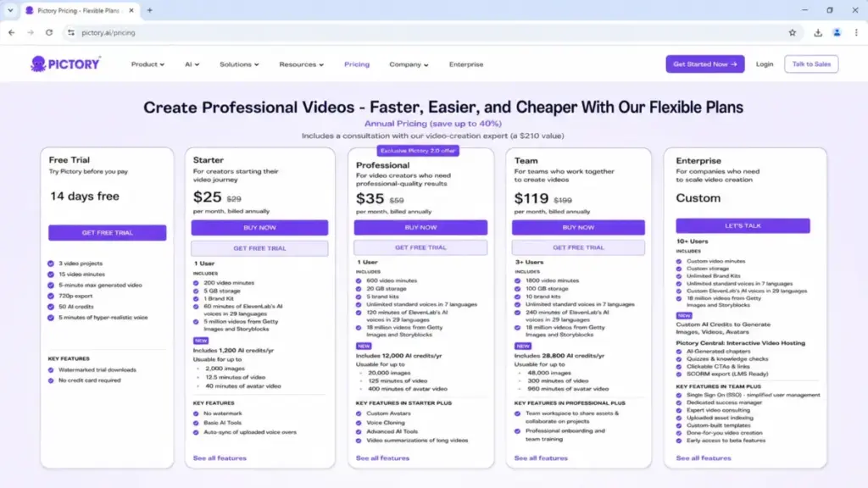868x488 pixels.
Task: Click NEW badge in Starter plan
Action: (200, 341)
